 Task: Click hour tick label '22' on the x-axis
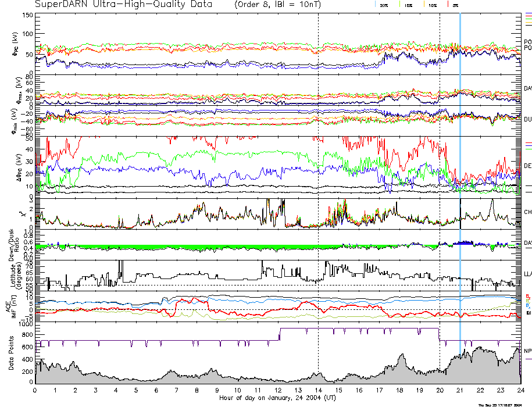pos(480,390)
